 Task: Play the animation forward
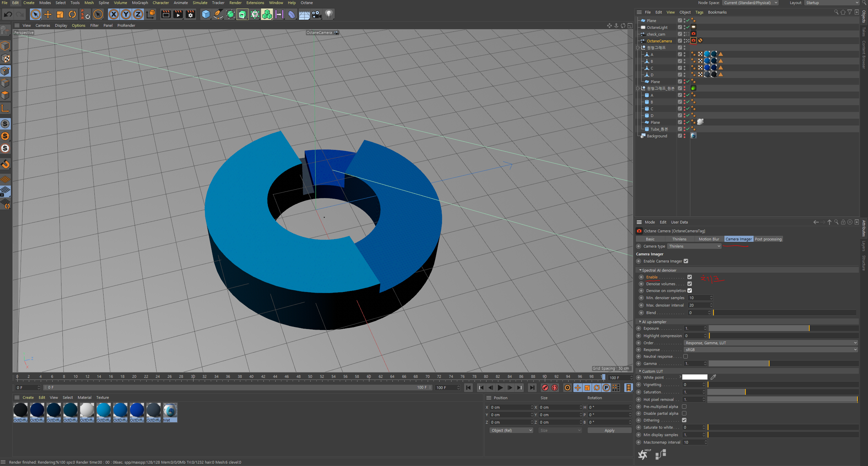pos(500,388)
